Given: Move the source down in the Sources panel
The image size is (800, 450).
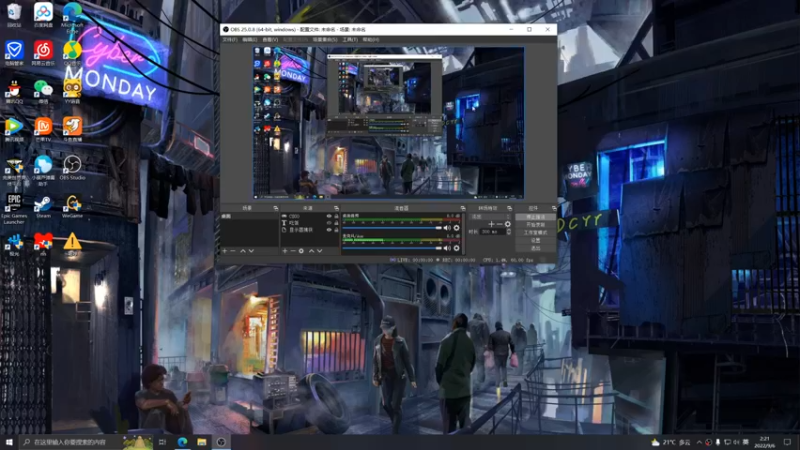Looking at the screenshot, I should click(x=319, y=251).
